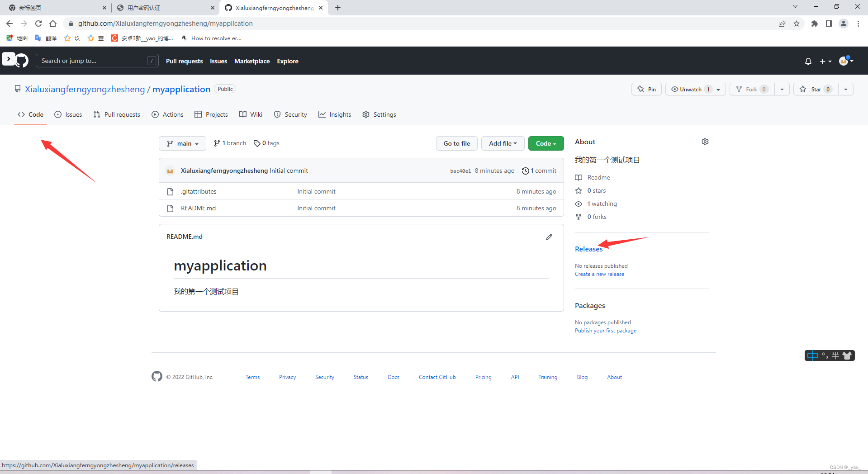This screenshot has height=474, width=868.
Task: Switch to Pull requests repo tab
Action: [x=117, y=114]
